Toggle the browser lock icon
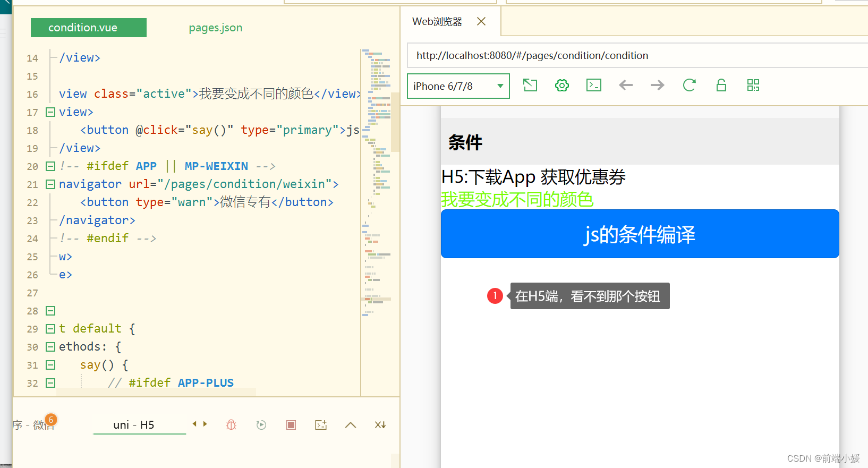Image resolution: width=868 pixels, height=468 pixels. tap(721, 85)
